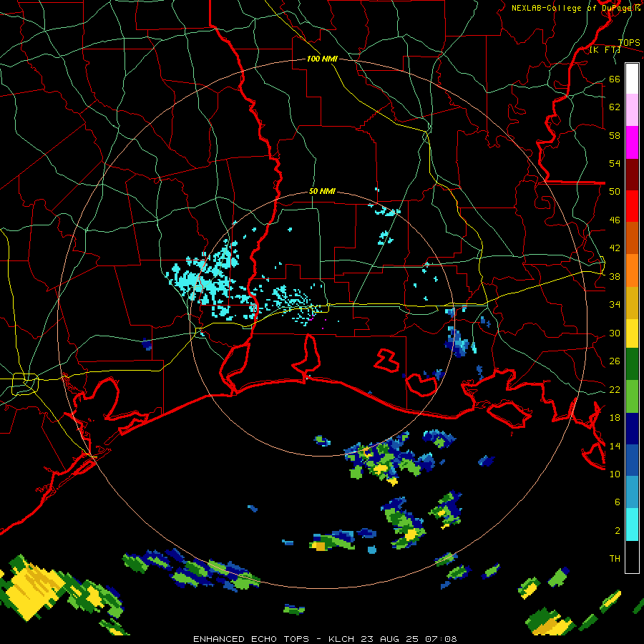This screenshot has width=644, height=644.
Task: Select the 30 legend value
Action: (x=615, y=333)
